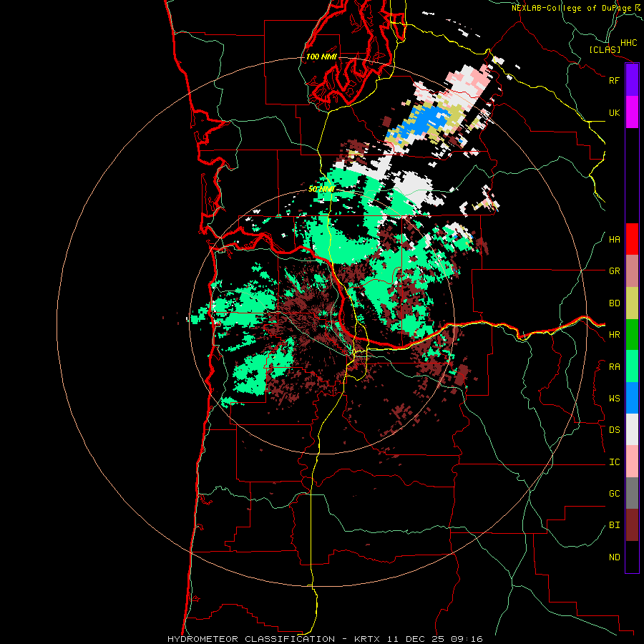
Task: Click the RA legend label
Action: point(614,367)
